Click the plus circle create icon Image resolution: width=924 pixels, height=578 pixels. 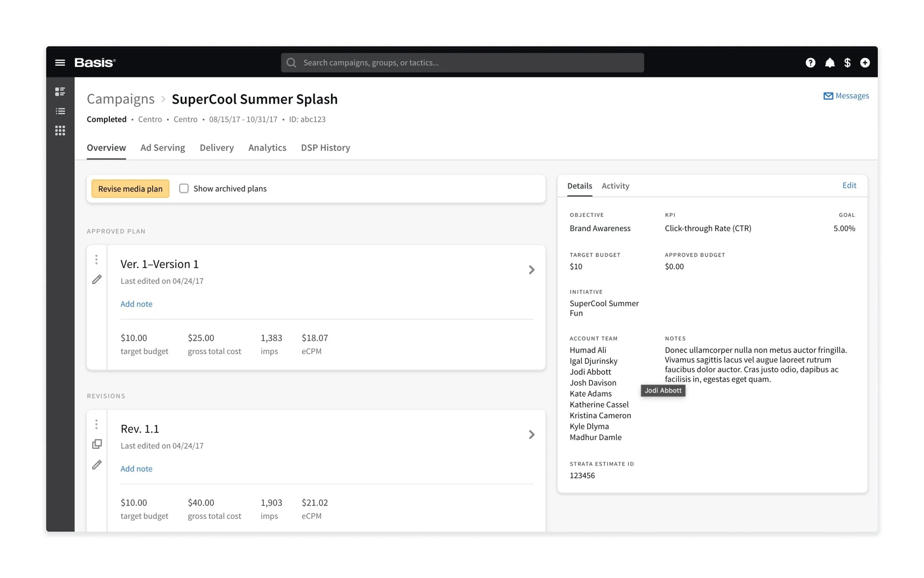pyautogui.click(x=865, y=63)
